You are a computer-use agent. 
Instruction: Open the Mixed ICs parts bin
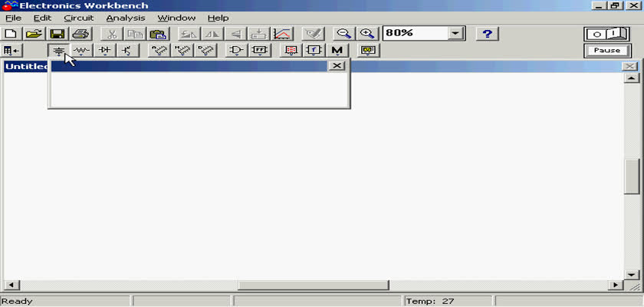click(x=182, y=51)
